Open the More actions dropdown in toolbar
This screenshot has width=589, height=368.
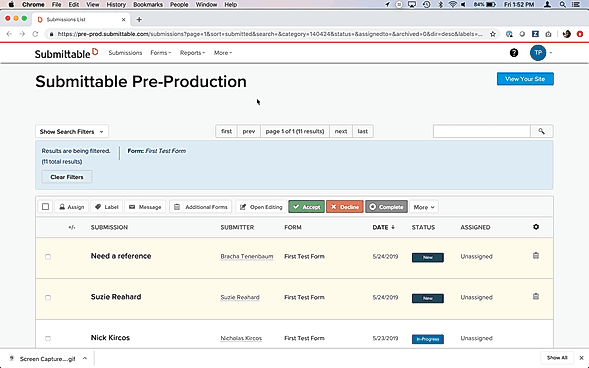(x=424, y=207)
